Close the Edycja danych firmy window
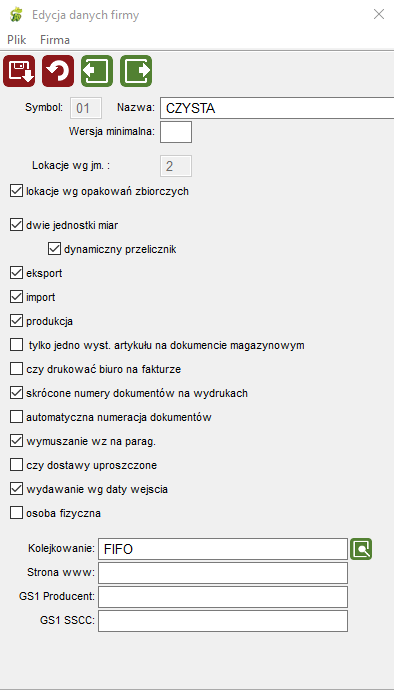The image size is (394, 690). 379,15
